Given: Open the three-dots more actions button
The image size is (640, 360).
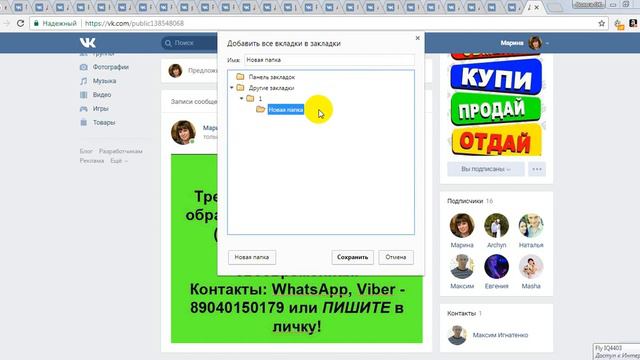Looking at the screenshot, I should click(x=537, y=169).
